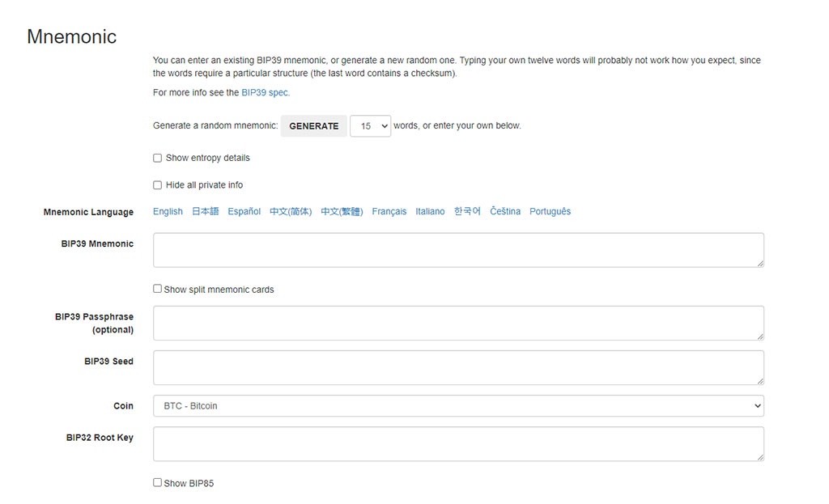The height and width of the screenshot is (504, 829).
Task: Click the 'Generate a random mnemonic:' text
Action: click(x=215, y=125)
